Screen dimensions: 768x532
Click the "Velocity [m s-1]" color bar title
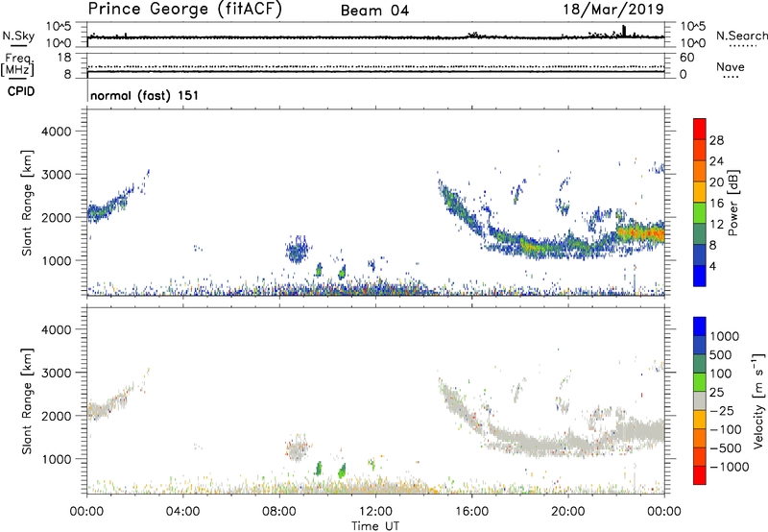[x=758, y=400]
